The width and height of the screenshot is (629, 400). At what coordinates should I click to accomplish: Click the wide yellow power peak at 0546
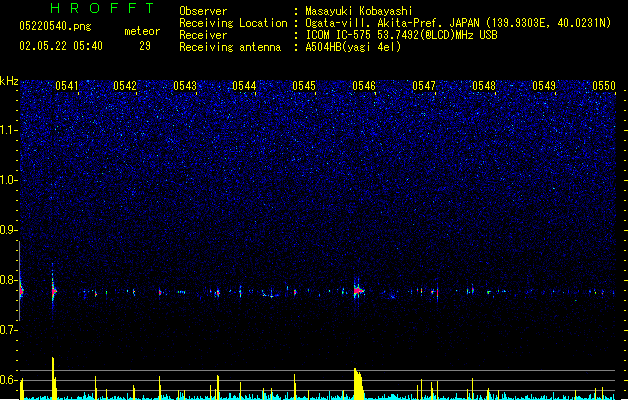tap(359, 384)
